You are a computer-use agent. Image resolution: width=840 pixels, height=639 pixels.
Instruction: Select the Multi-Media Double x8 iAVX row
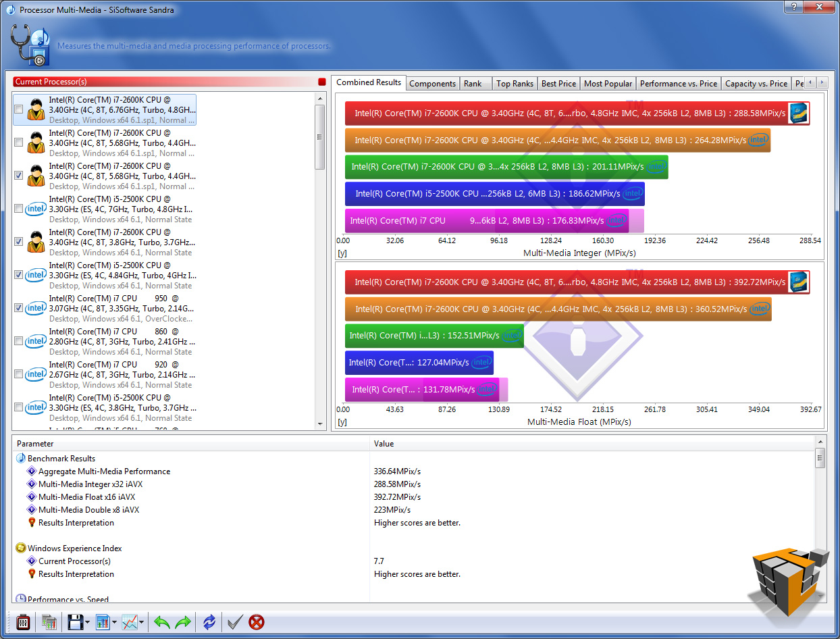pyautogui.click(x=414, y=510)
